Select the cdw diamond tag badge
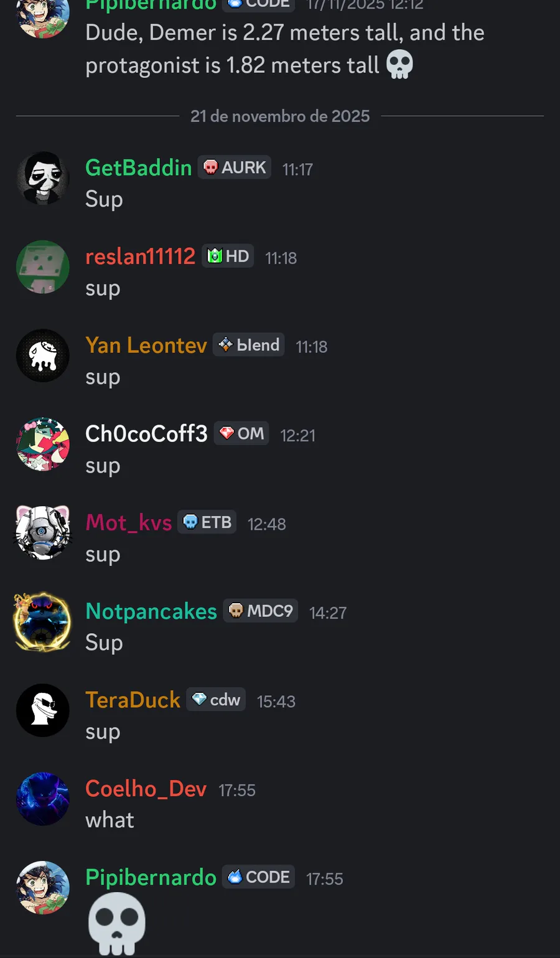This screenshot has width=560, height=958. tap(216, 700)
